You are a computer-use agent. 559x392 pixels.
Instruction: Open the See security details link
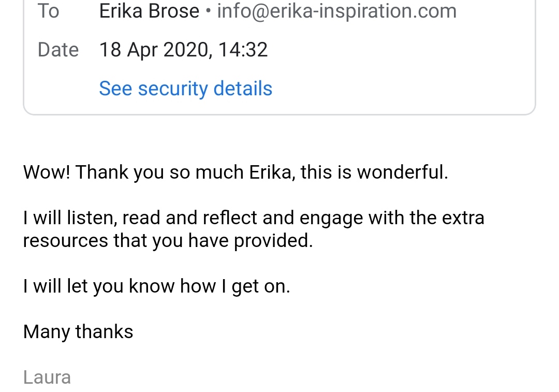185,89
